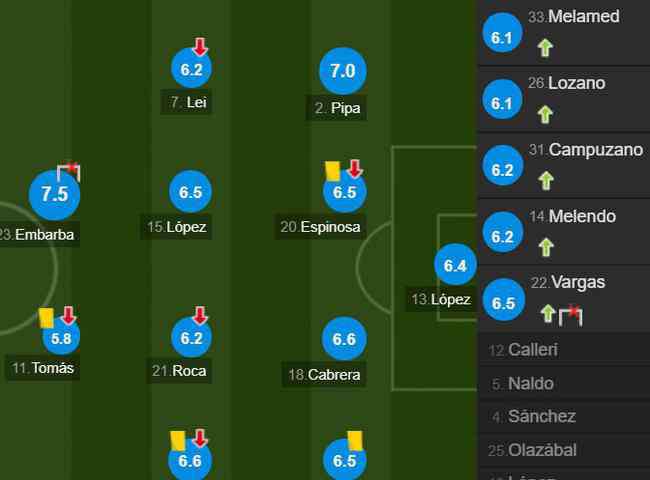
Task: Click the missed-goal icon beside Embarba
Action: click(x=69, y=171)
